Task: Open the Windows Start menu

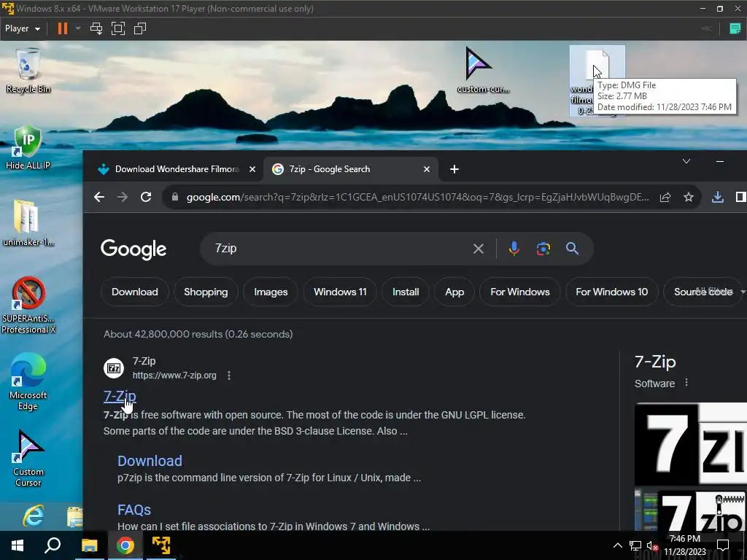Action: coord(18,545)
